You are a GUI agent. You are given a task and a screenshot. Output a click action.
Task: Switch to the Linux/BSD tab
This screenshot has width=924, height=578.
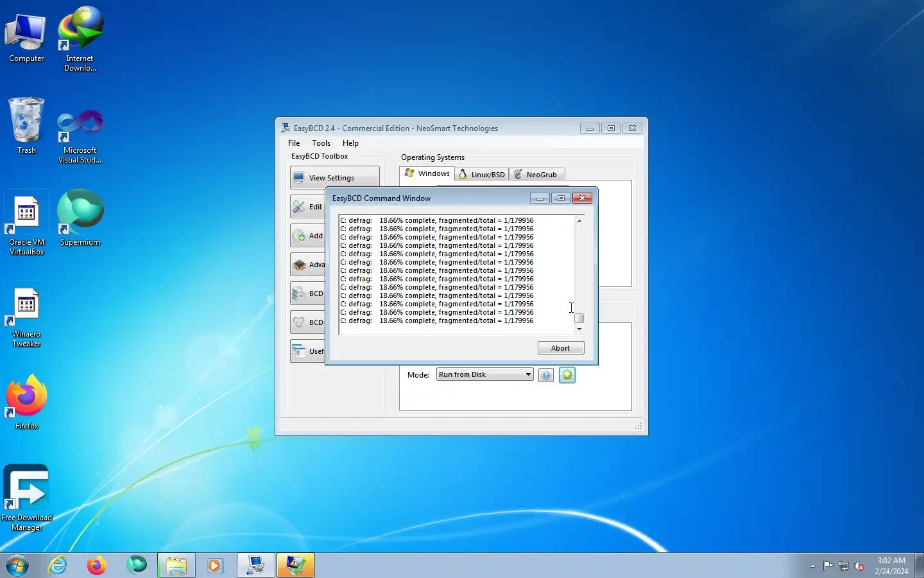tap(481, 175)
